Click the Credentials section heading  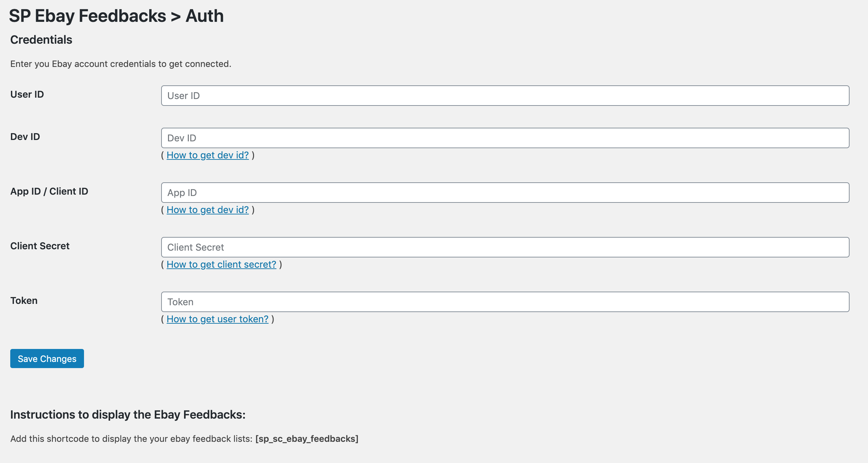[x=41, y=40]
